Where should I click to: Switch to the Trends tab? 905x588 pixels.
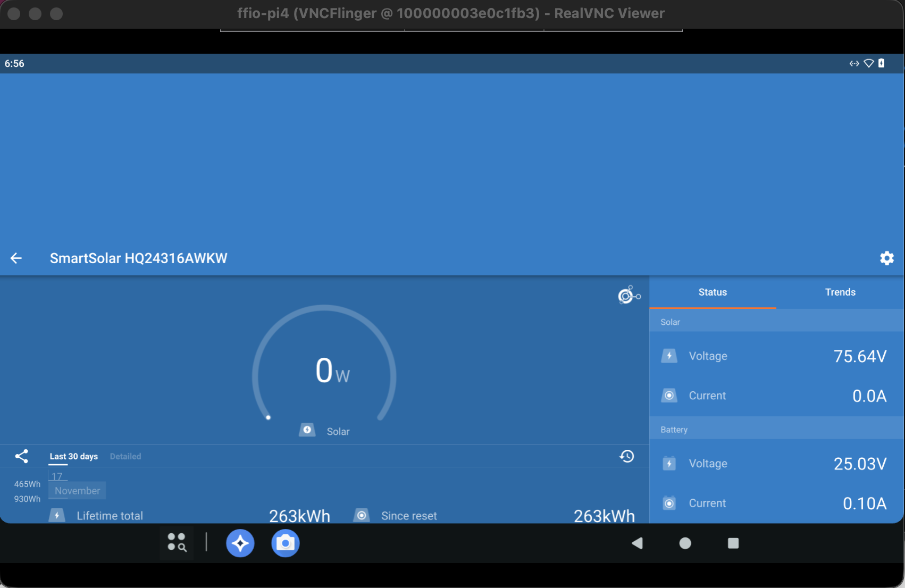tap(840, 292)
